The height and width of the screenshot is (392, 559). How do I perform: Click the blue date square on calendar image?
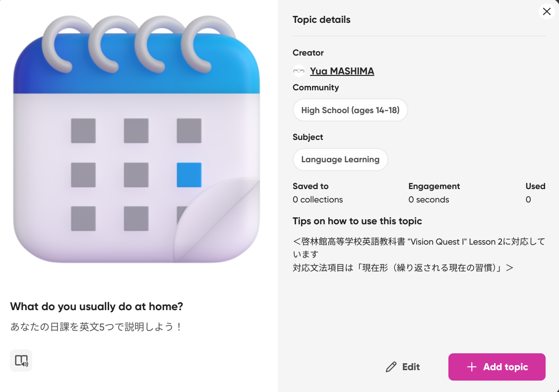point(189,175)
